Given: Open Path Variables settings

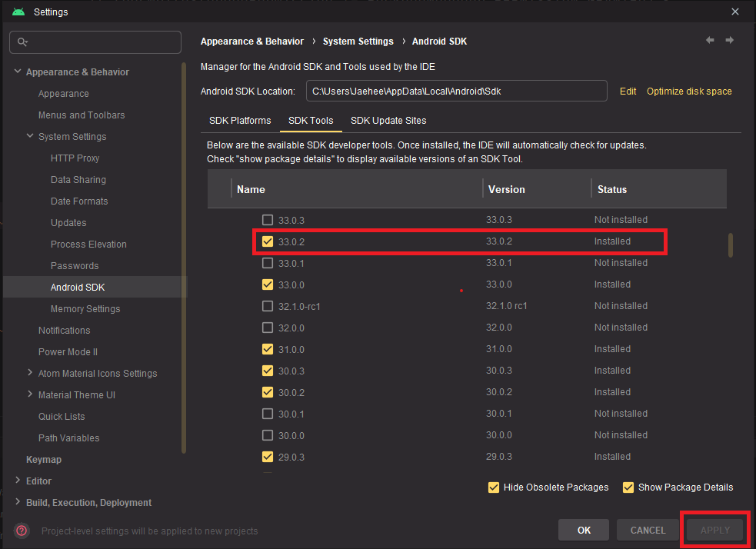Looking at the screenshot, I should pos(69,438).
